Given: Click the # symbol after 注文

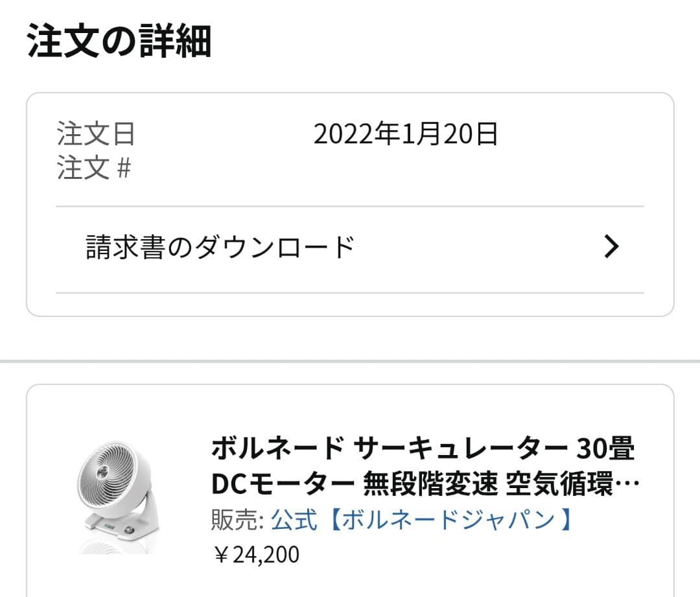Looking at the screenshot, I should [x=123, y=169].
